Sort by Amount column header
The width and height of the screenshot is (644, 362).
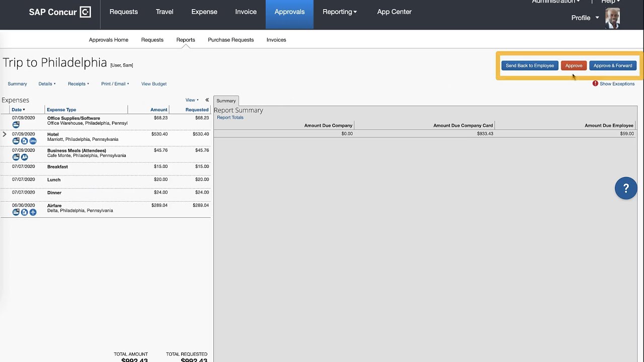(x=159, y=110)
